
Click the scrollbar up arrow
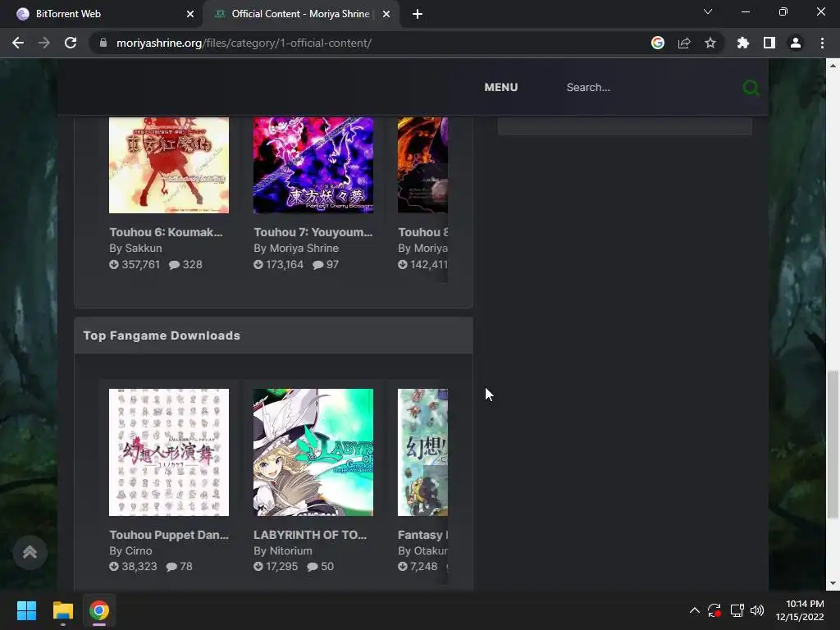(833, 66)
